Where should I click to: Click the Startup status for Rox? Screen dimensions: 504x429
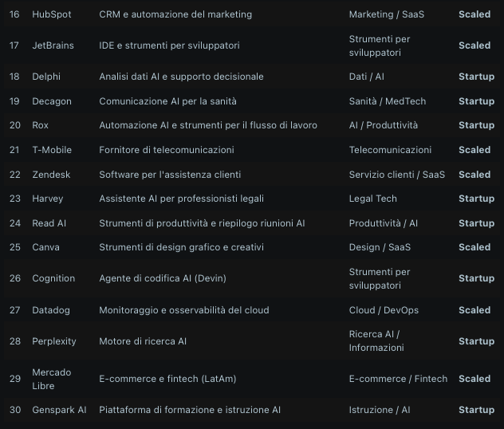pyautogui.click(x=476, y=125)
